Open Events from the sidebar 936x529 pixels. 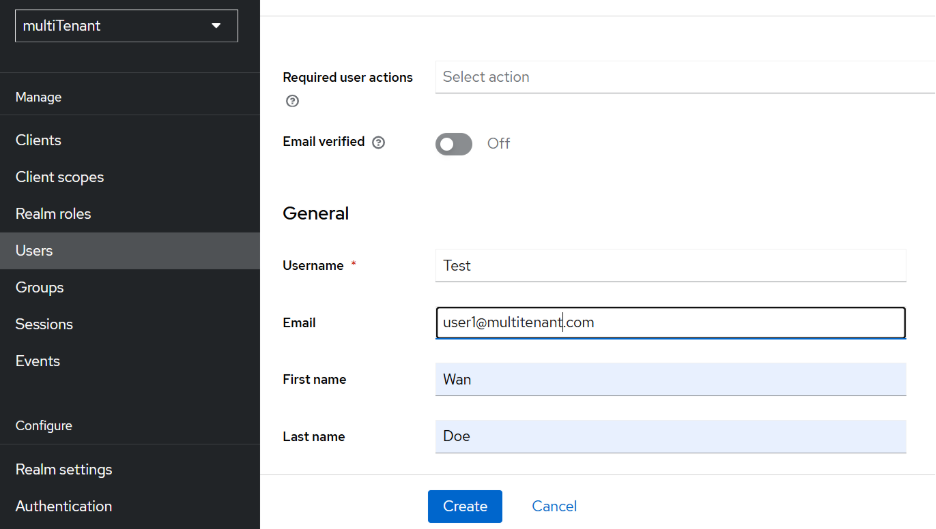tap(37, 361)
